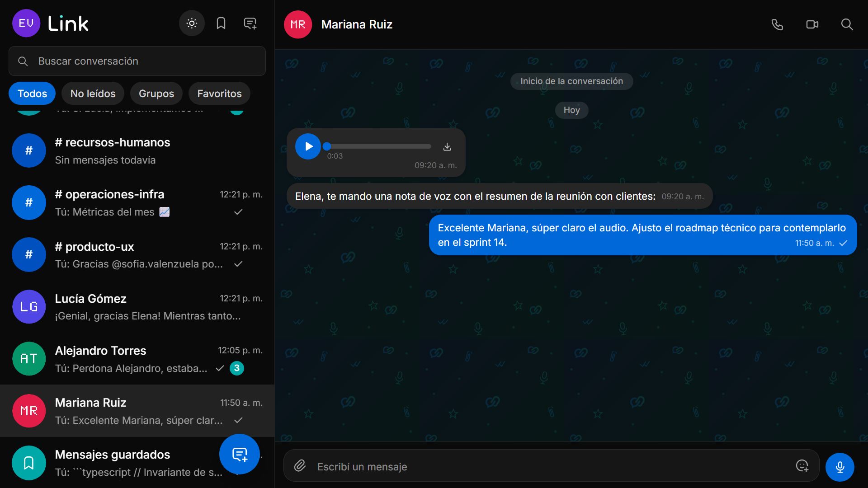
Task: Open Alejandro Torres conversation
Action: click(137, 359)
